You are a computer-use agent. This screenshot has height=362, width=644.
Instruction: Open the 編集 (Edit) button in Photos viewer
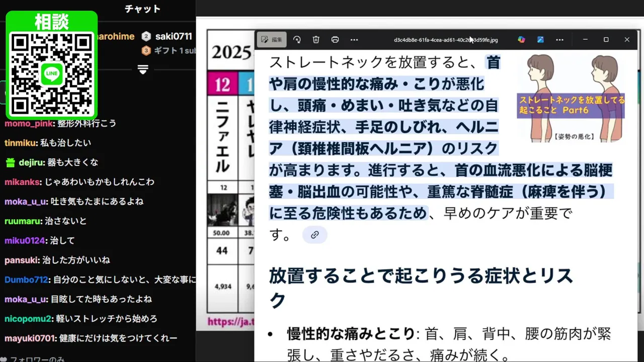click(272, 40)
